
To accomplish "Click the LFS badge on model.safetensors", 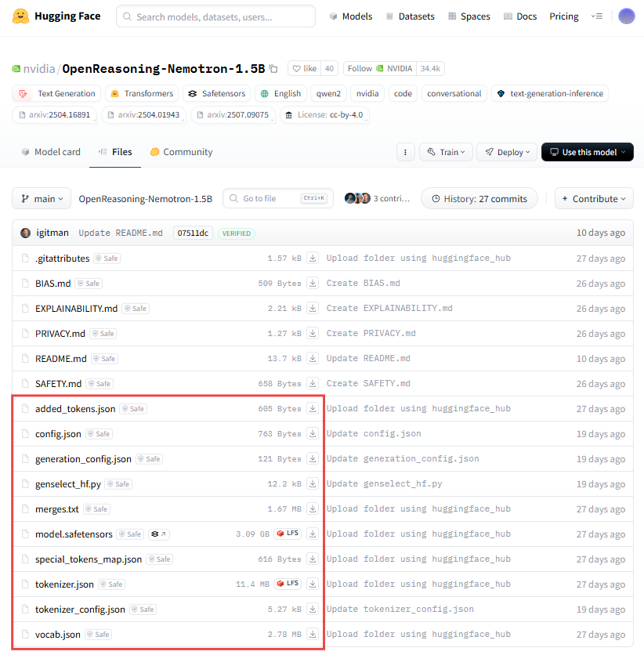I will pyautogui.click(x=288, y=534).
